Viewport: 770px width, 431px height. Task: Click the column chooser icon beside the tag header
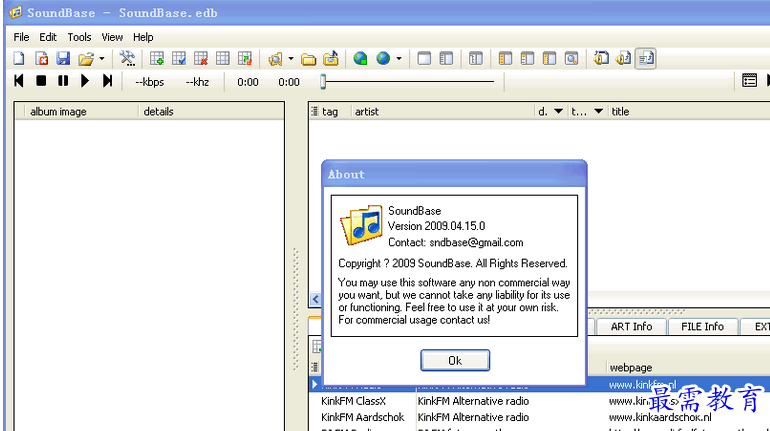[314, 111]
